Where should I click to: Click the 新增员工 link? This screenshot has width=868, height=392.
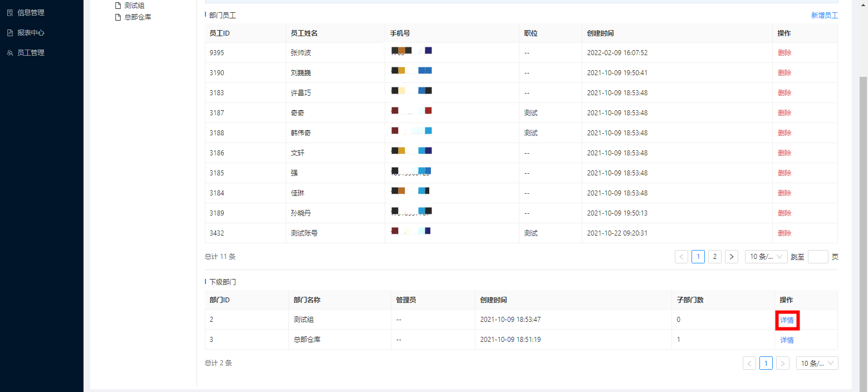pyautogui.click(x=825, y=16)
